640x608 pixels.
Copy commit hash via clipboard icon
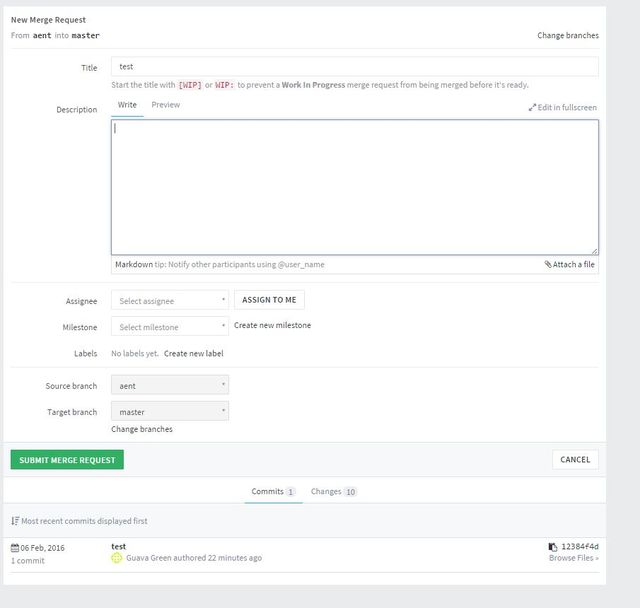(x=553, y=547)
